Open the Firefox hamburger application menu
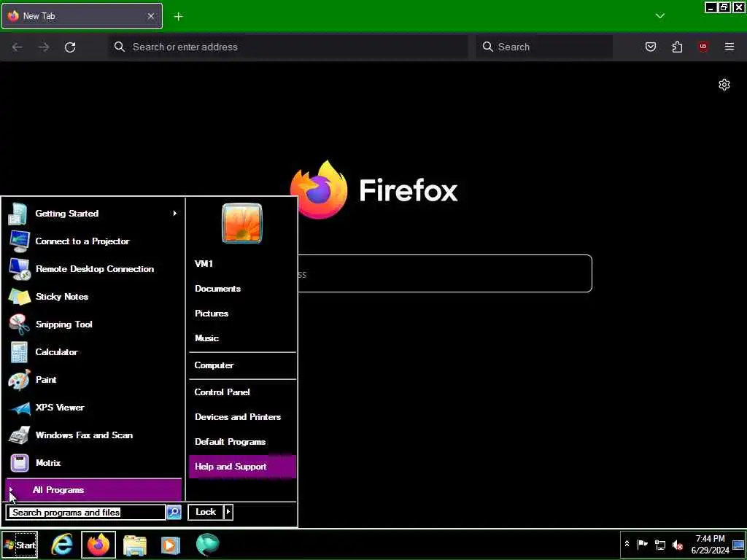Image resolution: width=747 pixels, height=560 pixels. pos(729,47)
